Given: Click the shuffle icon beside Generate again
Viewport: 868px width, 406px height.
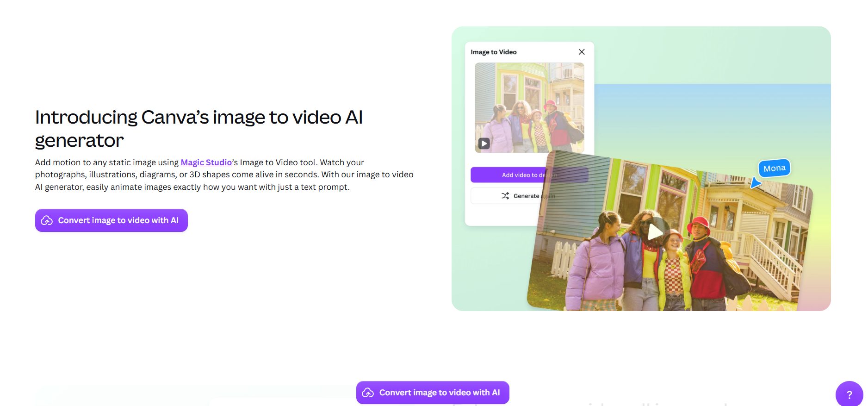Looking at the screenshot, I should point(505,196).
